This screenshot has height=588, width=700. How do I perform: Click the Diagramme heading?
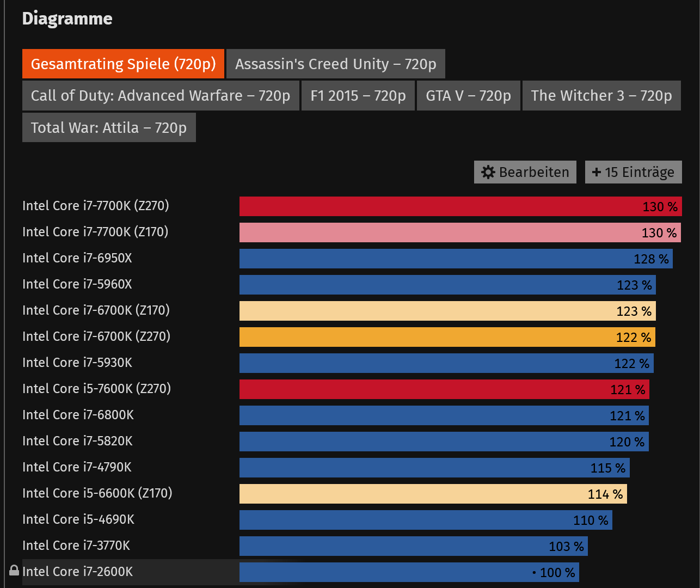click(67, 19)
